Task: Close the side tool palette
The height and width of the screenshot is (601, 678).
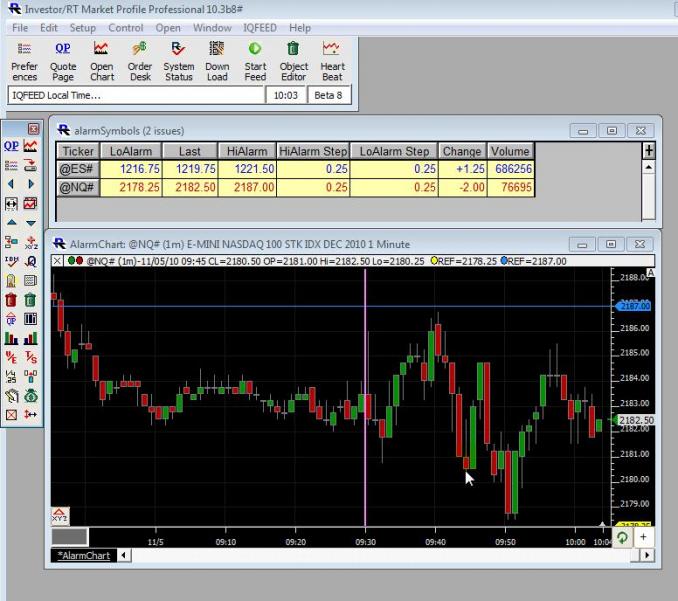Action: [x=33, y=128]
